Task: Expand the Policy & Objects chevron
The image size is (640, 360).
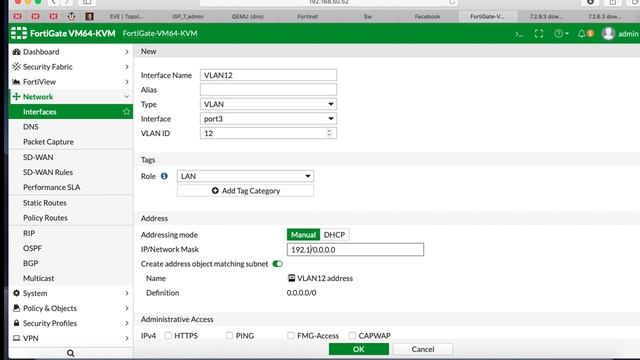Action: coord(127,308)
